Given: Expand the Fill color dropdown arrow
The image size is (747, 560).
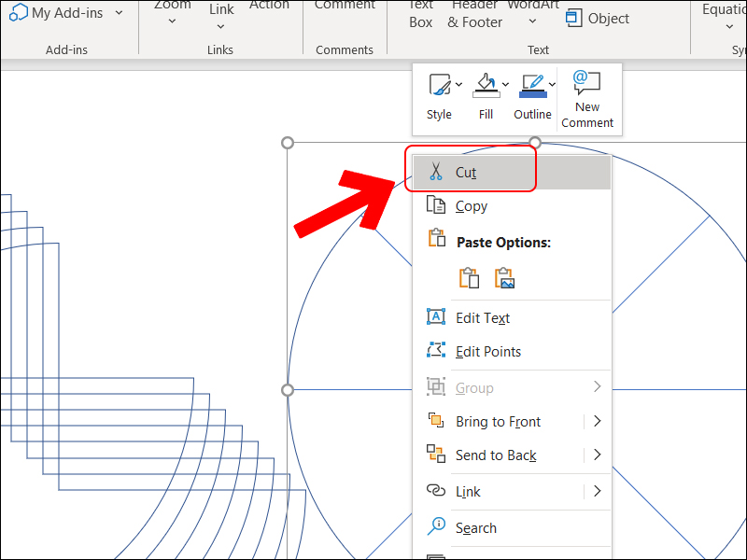Looking at the screenshot, I should point(505,85).
